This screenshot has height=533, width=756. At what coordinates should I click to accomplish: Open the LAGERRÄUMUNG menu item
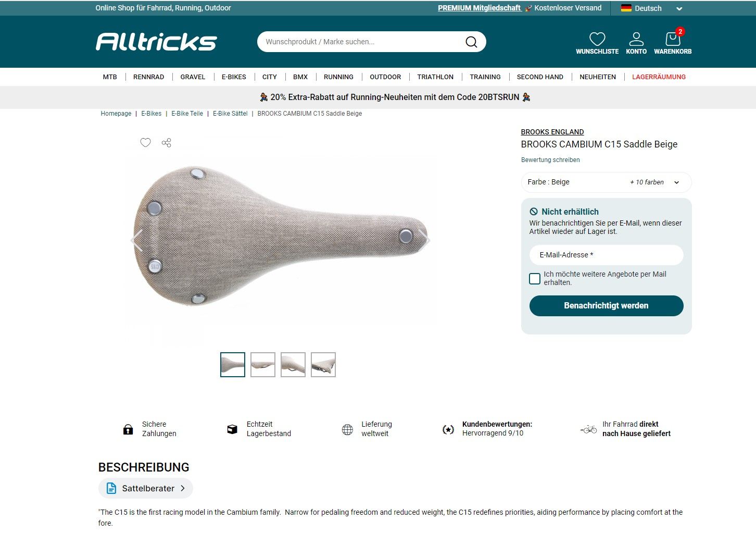click(659, 77)
